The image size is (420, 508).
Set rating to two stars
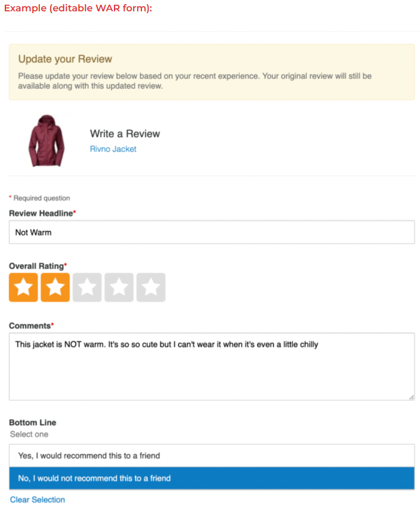point(55,287)
